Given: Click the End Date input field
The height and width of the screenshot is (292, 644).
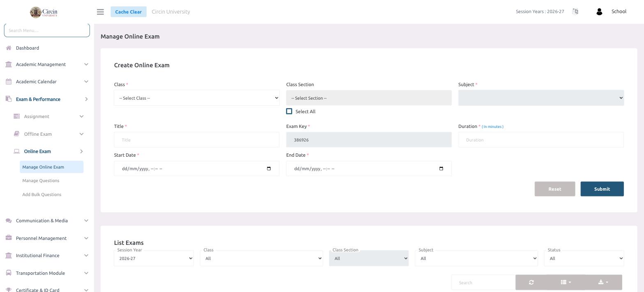Looking at the screenshot, I should pyautogui.click(x=369, y=169).
